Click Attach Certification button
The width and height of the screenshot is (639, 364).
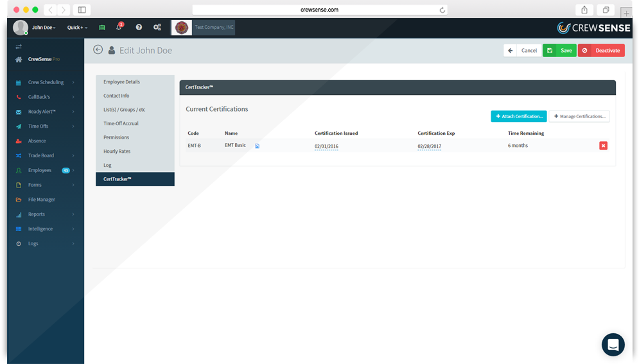coord(519,116)
